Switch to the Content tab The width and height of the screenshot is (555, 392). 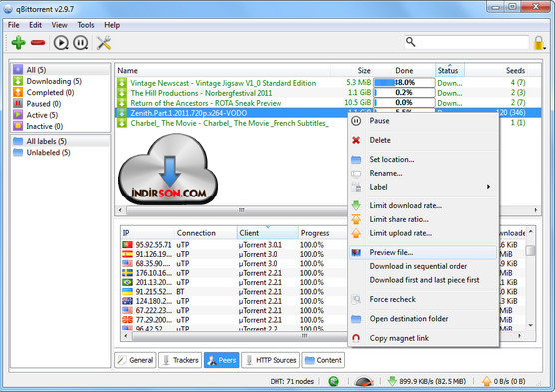(x=323, y=360)
